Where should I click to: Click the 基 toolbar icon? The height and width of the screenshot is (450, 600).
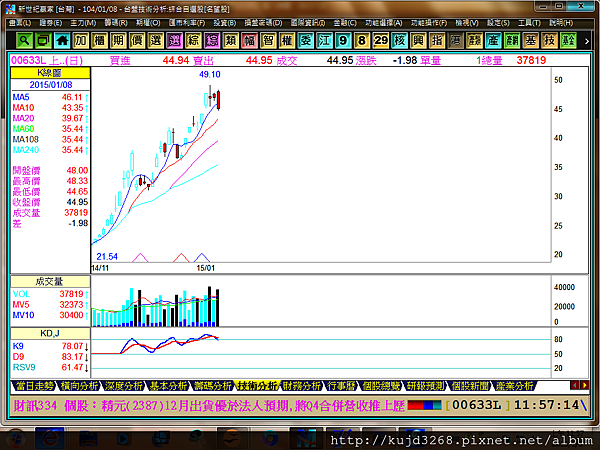coord(530,41)
